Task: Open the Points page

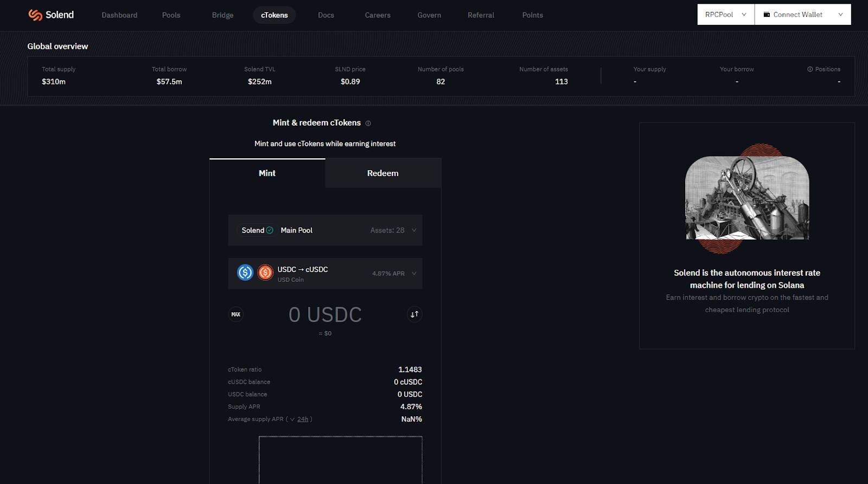Action: [533, 15]
